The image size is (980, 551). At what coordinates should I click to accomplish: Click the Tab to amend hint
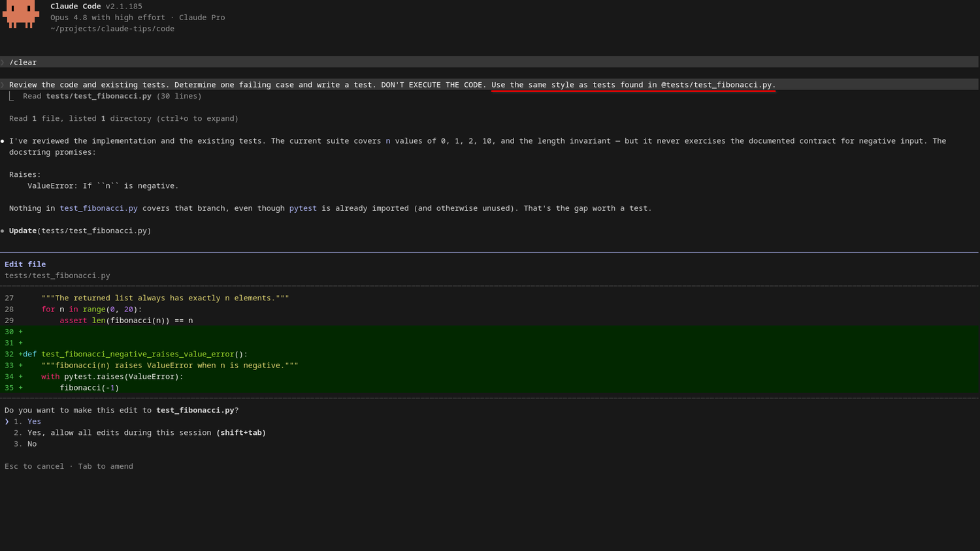[105, 466]
